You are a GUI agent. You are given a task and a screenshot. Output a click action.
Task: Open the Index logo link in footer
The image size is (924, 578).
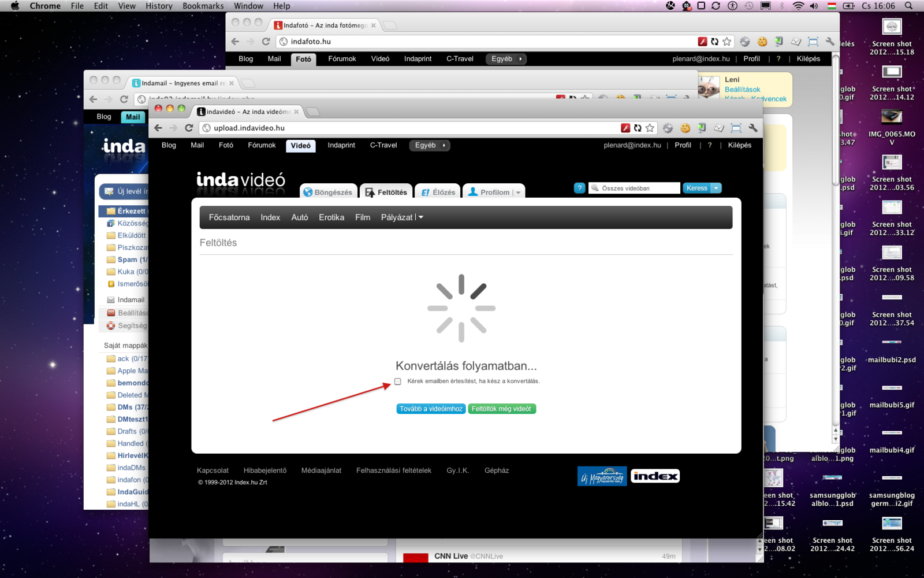pyautogui.click(x=655, y=476)
